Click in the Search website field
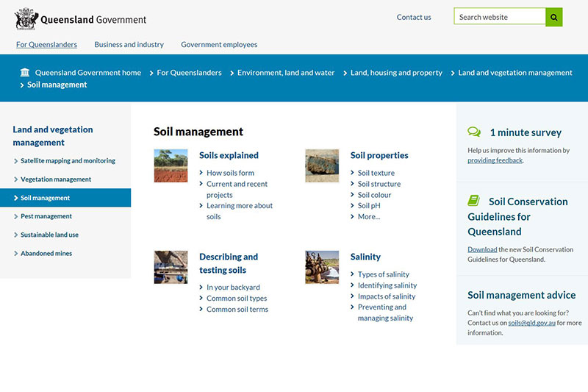The height and width of the screenshot is (392, 588). (x=500, y=17)
